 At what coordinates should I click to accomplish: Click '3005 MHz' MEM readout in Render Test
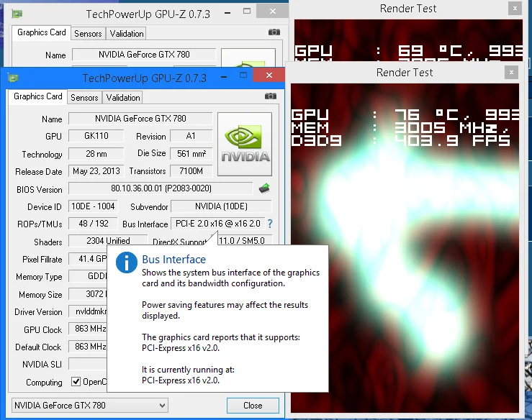pyautogui.click(x=451, y=128)
